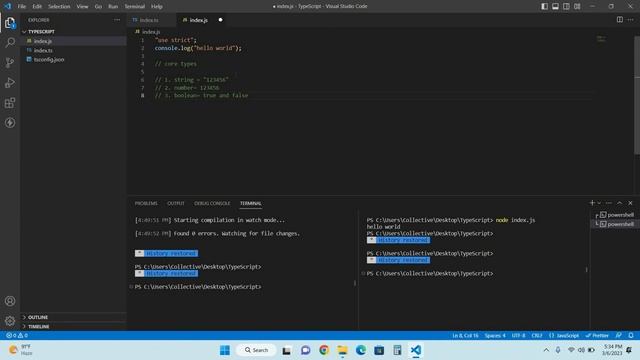Image resolution: width=640 pixels, height=360 pixels.
Task: Open the Edit menu
Action: pos(37,6)
